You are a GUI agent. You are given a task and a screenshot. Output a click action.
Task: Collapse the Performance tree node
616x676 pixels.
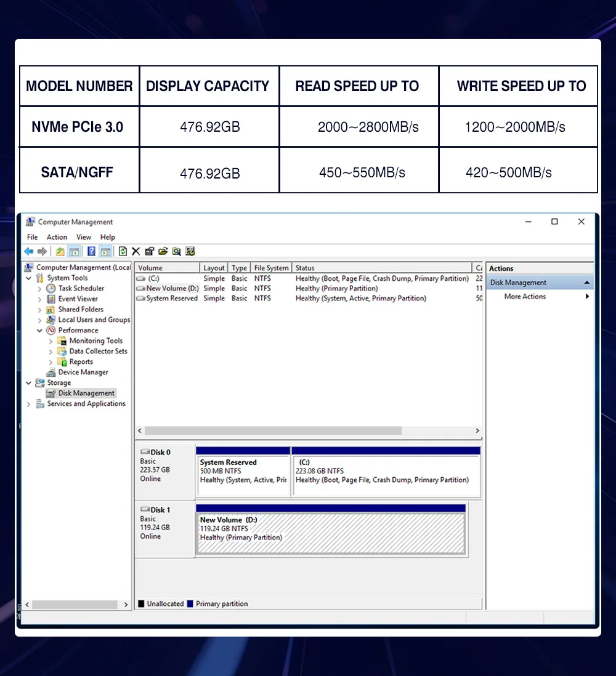40,331
